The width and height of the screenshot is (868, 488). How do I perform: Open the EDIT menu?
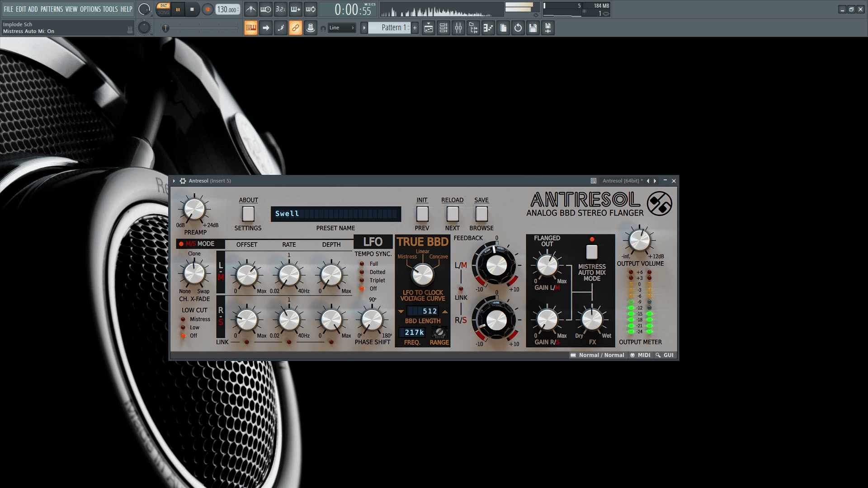tap(21, 9)
